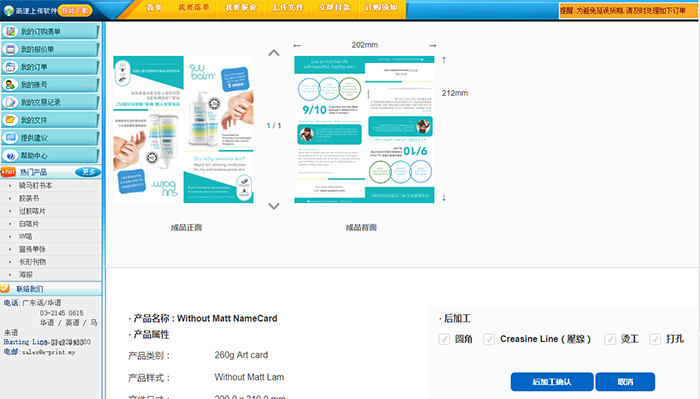This screenshot has width=700, height=399.
Task: Click the upload software globe icon
Action: pos(8,10)
